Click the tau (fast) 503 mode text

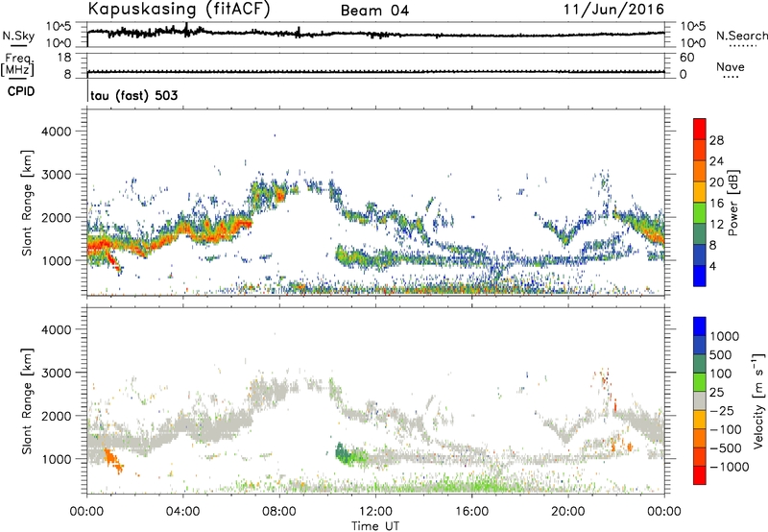(x=133, y=95)
